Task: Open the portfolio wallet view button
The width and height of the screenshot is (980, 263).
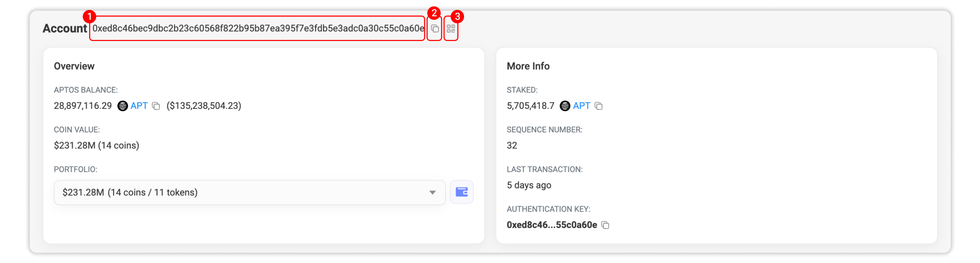Action: click(461, 192)
